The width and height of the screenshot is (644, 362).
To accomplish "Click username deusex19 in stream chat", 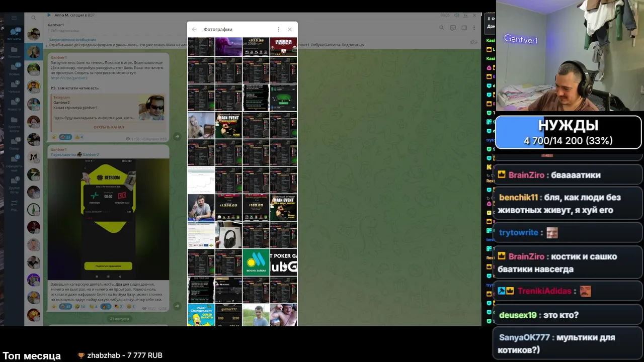I will click(518, 315).
